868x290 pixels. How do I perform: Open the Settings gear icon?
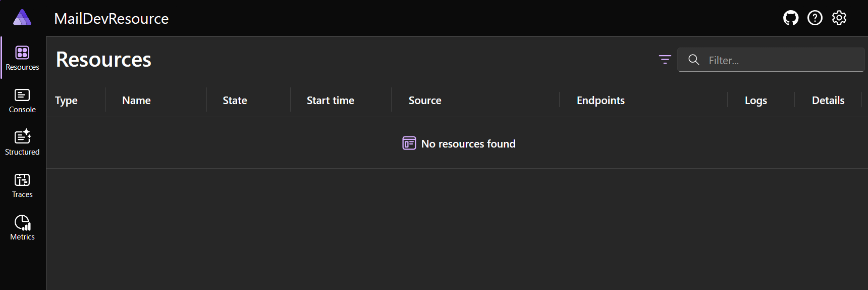(839, 18)
